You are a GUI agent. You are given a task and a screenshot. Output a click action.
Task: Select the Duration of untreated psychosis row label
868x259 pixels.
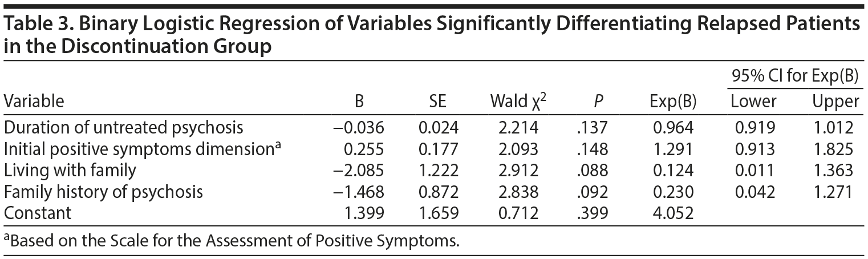124,127
